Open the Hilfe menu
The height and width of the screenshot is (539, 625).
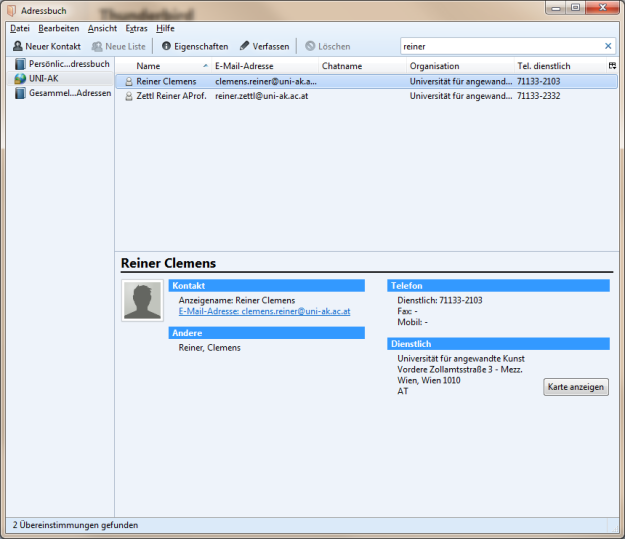pyautogui.click(x=165, y=28)
